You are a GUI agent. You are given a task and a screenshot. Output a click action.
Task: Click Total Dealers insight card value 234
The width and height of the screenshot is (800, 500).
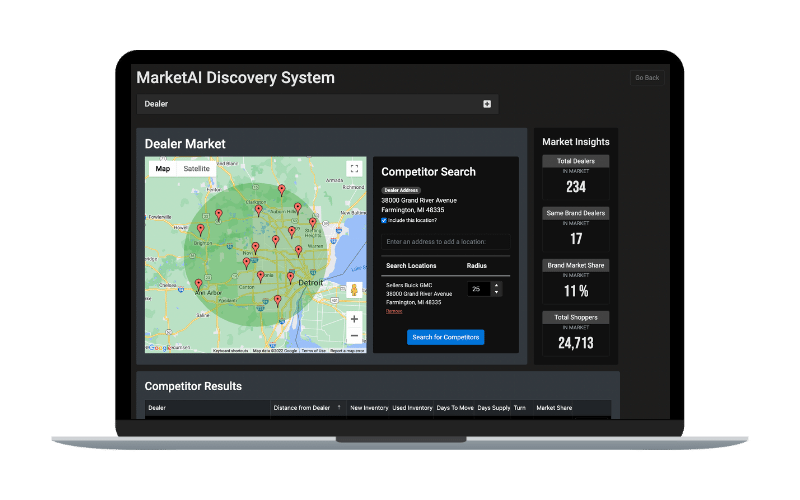pos(576,187)
